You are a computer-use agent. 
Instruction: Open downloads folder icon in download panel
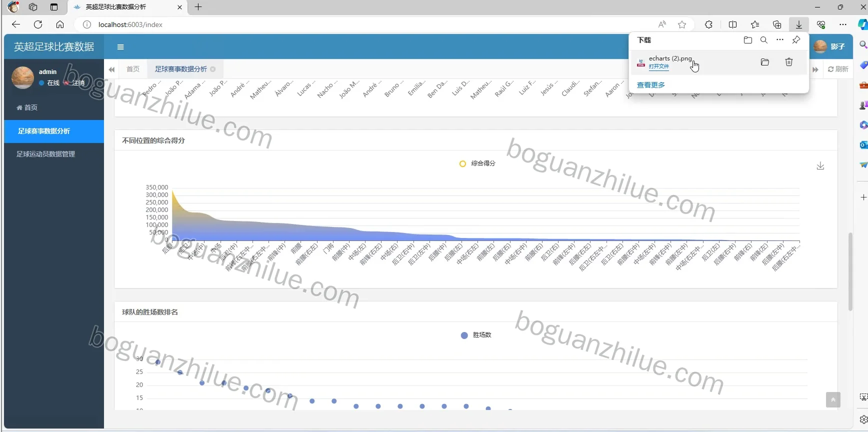pyautogui.click(x=748, y=40)
